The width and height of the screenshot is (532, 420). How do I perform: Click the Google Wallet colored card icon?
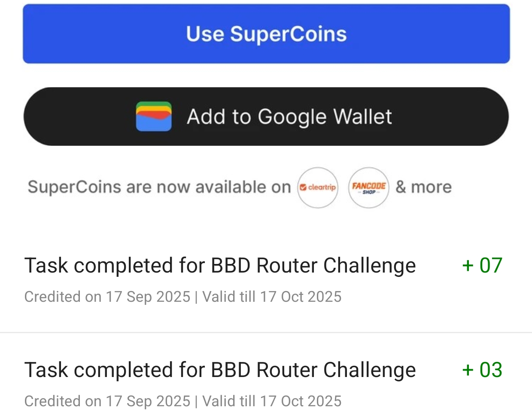coord(154,116)
